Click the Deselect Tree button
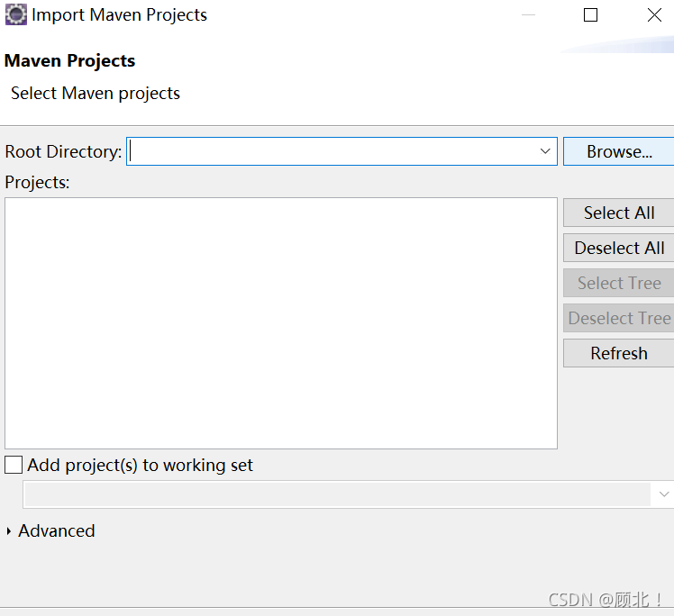674x616 pixels. (619, 318)
